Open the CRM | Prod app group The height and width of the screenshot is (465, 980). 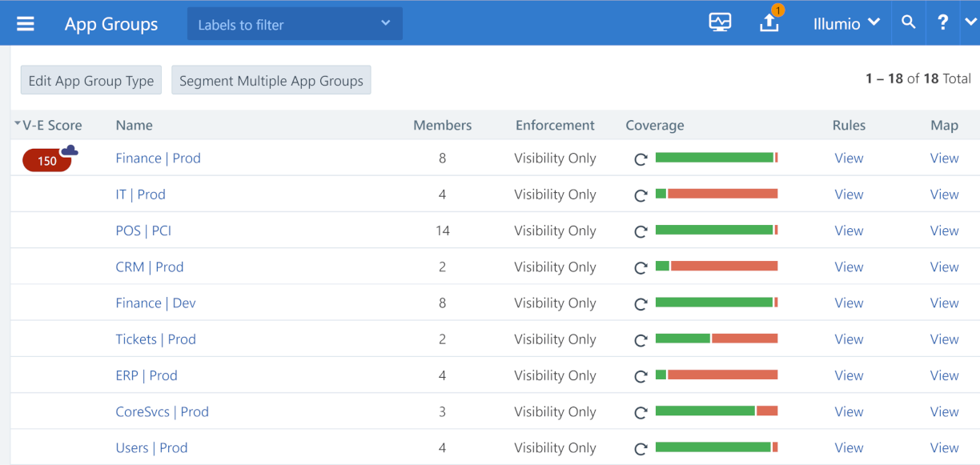click(150, 267)
